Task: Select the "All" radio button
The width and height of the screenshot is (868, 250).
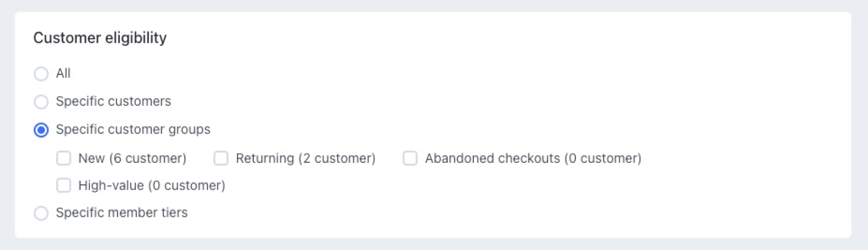Action: pos(41,74)
